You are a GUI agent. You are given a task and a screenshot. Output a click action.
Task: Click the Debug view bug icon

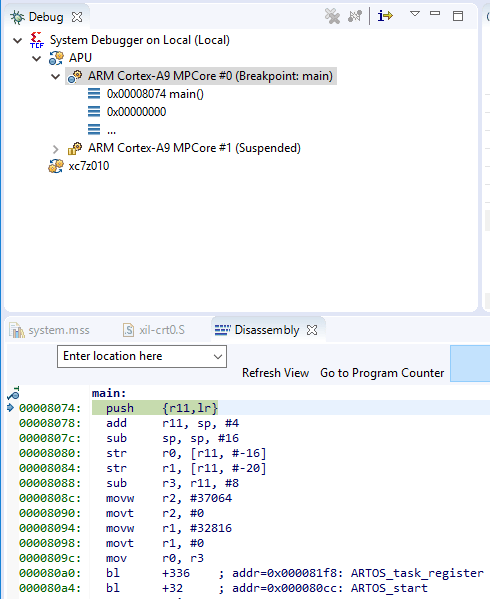[x=17, y=17]
